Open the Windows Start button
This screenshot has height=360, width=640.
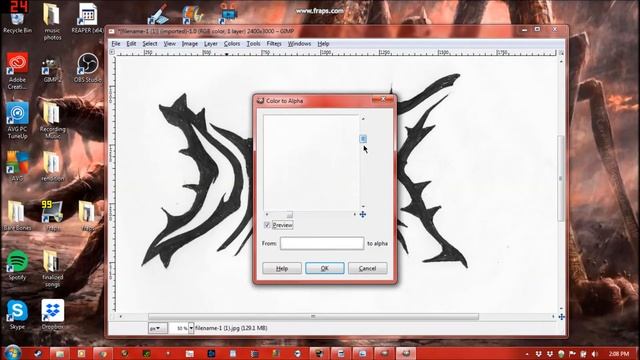(x=12, y=353)
